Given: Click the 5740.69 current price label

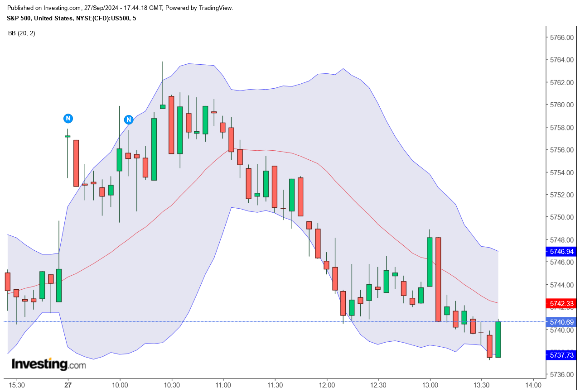Looking at the screenshot, I should pos(561,321).
